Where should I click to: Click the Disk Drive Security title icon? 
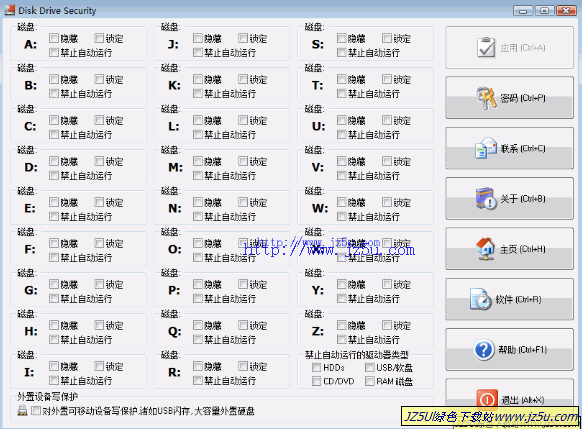pos(10,10)
